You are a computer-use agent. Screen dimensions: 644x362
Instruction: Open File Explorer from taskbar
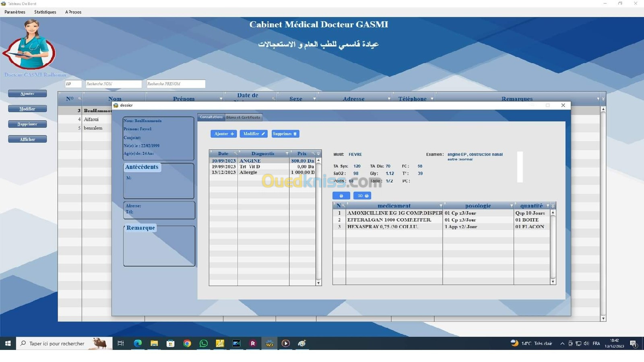point(154,343)
